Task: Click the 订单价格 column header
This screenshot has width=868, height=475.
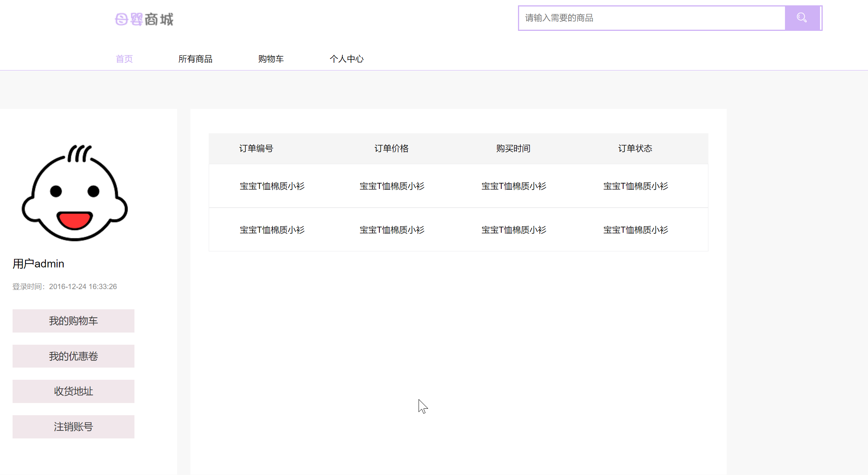Action: (392, 149)
